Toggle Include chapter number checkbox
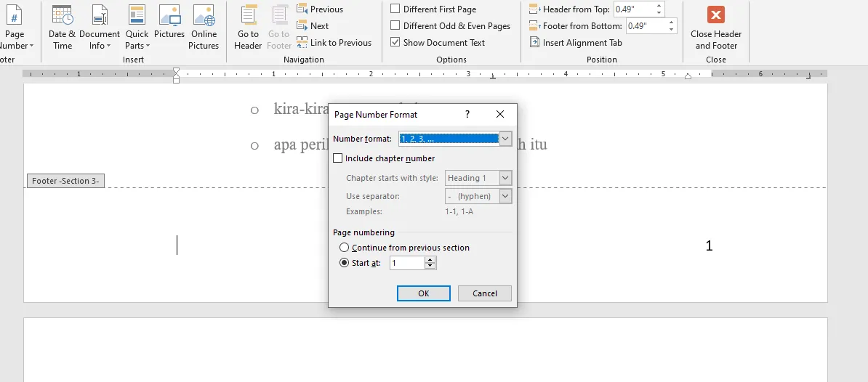This screenshot has width=868, height=382. click(338, 158)
